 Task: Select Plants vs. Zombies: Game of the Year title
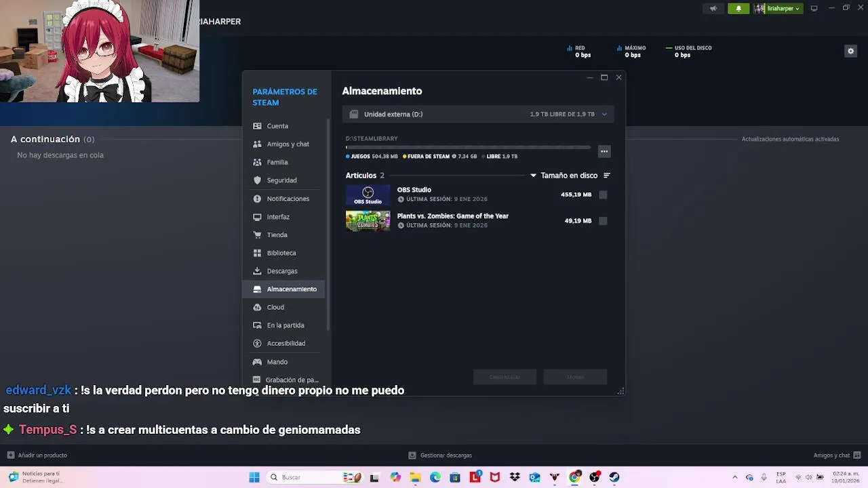pyautogui.click(x=453, y=216)
